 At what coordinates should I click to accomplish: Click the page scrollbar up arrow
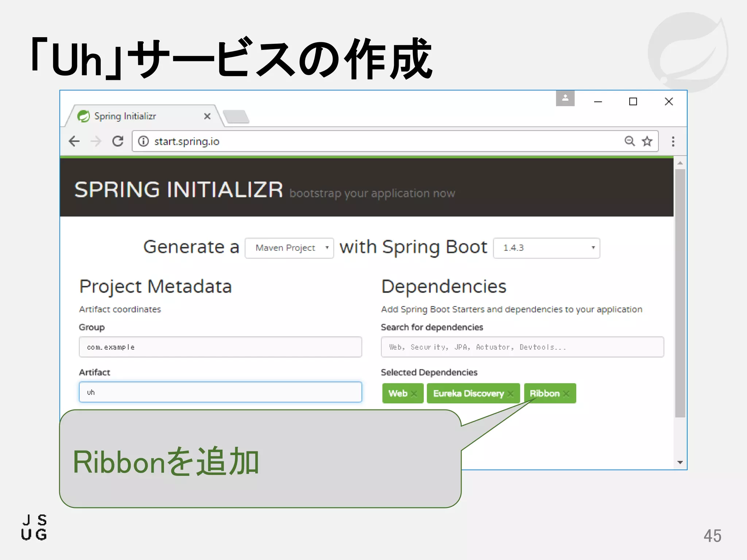pos(680,163)
